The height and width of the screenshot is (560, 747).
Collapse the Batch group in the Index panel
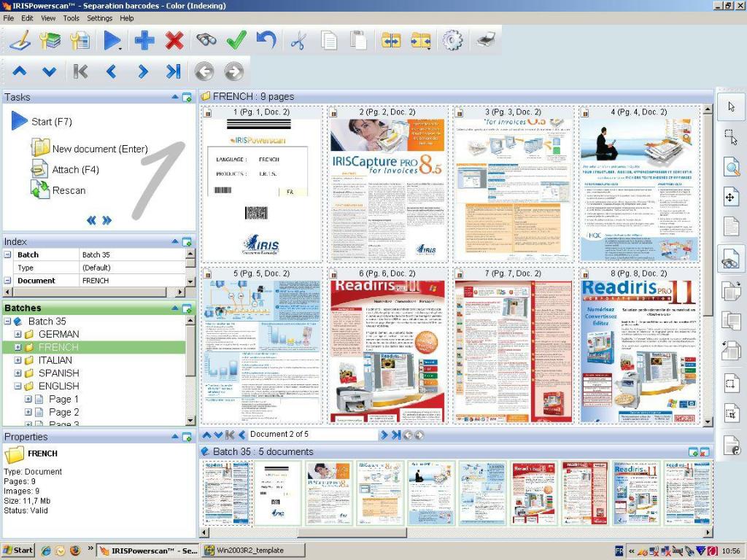[7, 254]
